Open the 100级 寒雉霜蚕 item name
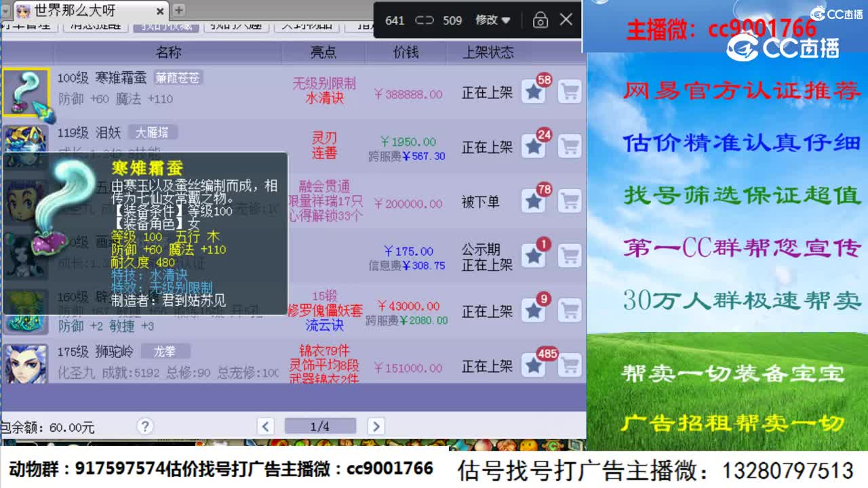The image size is (868, 488). tap(102, 78)
